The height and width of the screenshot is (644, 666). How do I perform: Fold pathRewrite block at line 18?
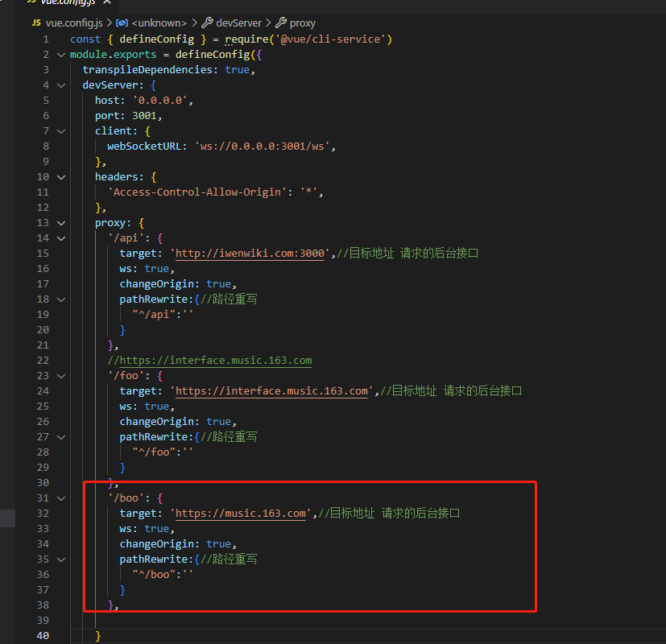click(x=61, y=299)
